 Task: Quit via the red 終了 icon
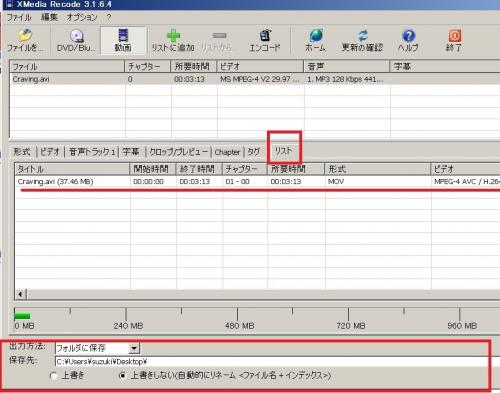[454, 40]
